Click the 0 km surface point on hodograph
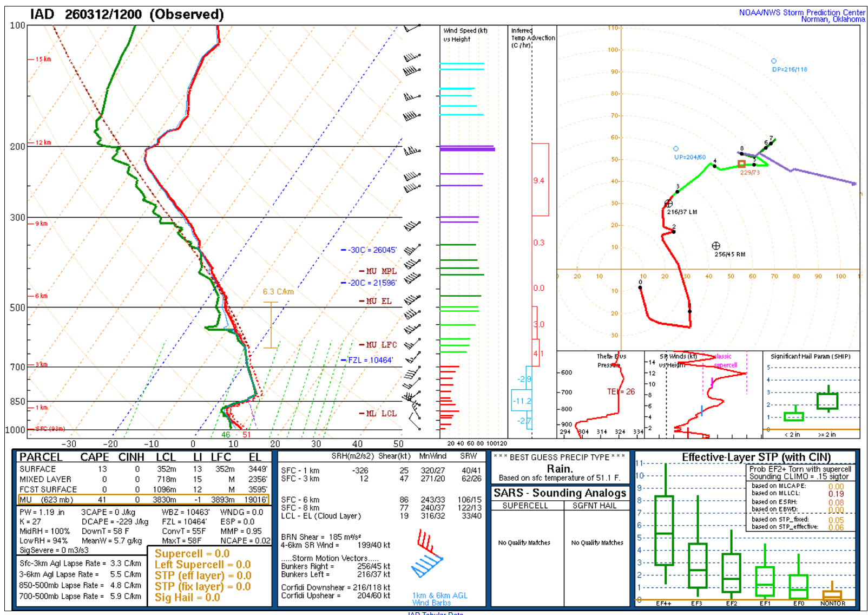868x615 pixels. [x=640, y=287]
